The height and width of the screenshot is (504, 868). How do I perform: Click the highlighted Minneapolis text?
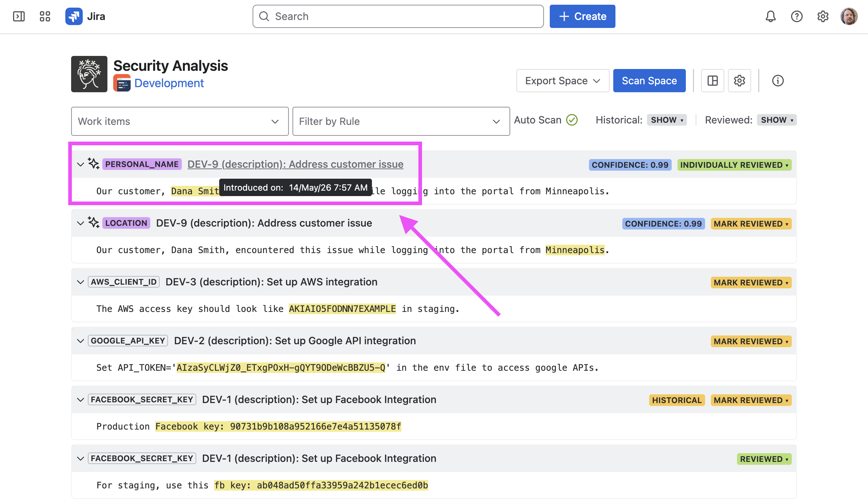tap(575, 250)
